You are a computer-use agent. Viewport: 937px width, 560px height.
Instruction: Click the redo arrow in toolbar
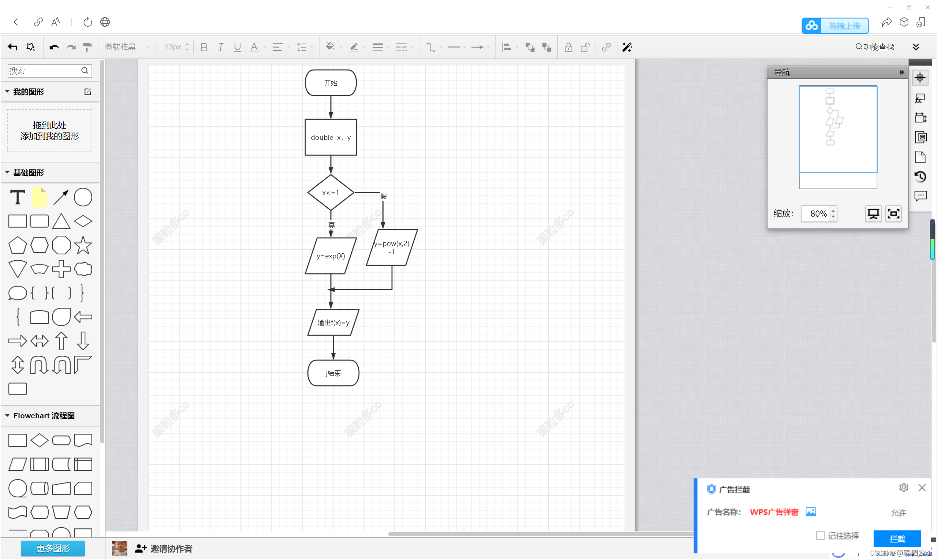point(71,47)
